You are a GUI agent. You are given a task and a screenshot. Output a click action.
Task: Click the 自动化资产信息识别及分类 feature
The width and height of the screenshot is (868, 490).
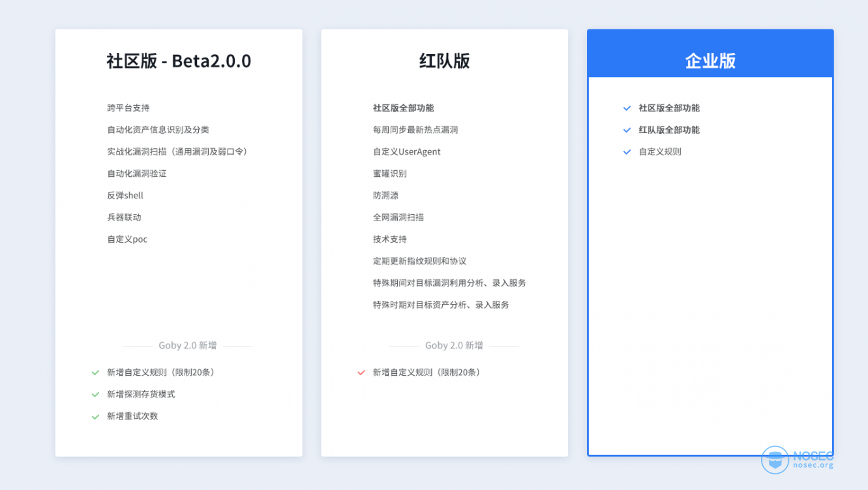(158, 130)
